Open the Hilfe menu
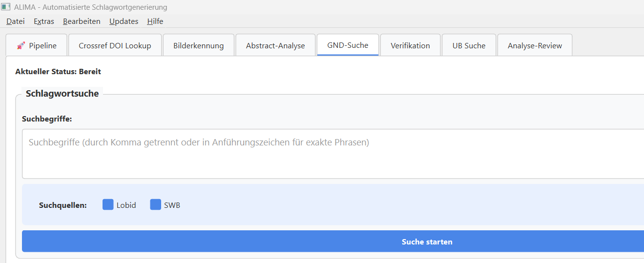Viewport: 644px width, 263px height. (x=155, y=21)
